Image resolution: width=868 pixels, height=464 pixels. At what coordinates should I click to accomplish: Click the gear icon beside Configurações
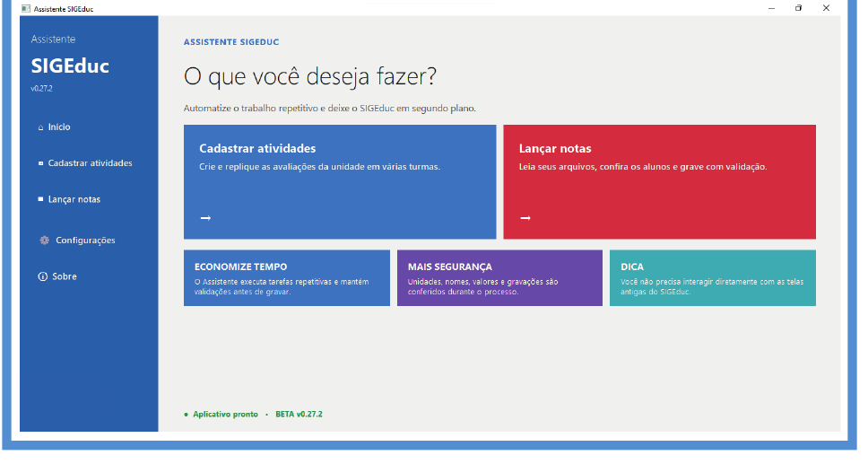coord(44,241)
